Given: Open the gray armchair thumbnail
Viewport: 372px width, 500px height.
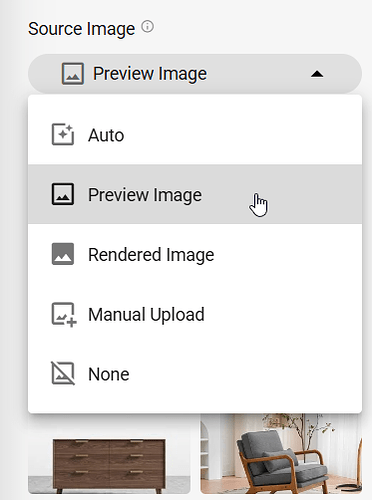Looking at the screenshot, I should click(x=281, y=454).
